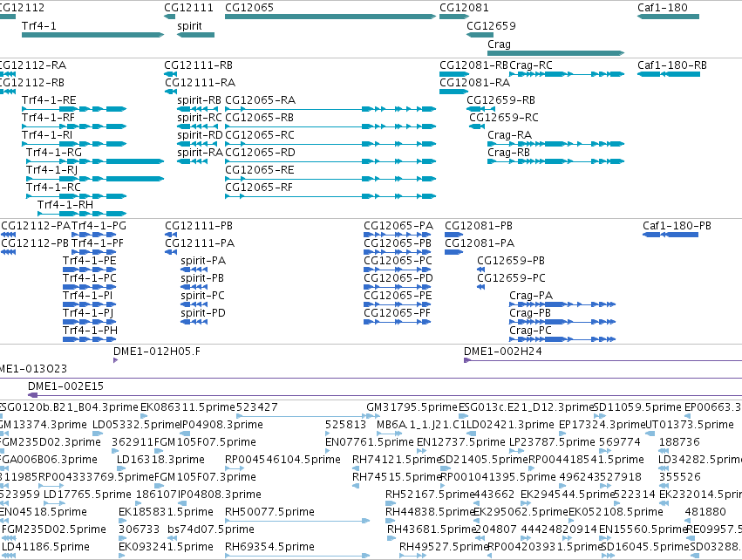Select the 'Caf1-180-PB' protein label

click(677, 225)
